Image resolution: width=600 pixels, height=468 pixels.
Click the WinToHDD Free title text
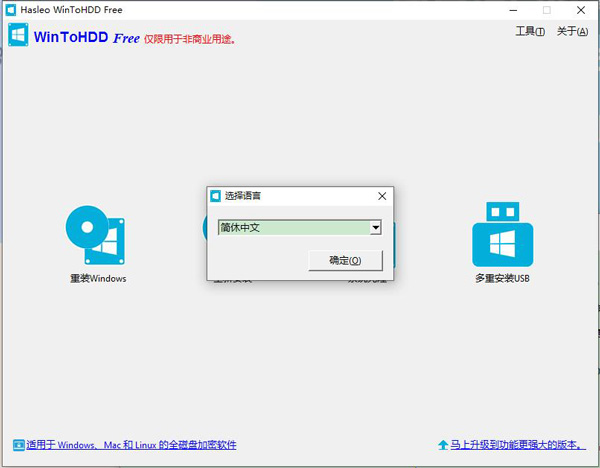86,37
